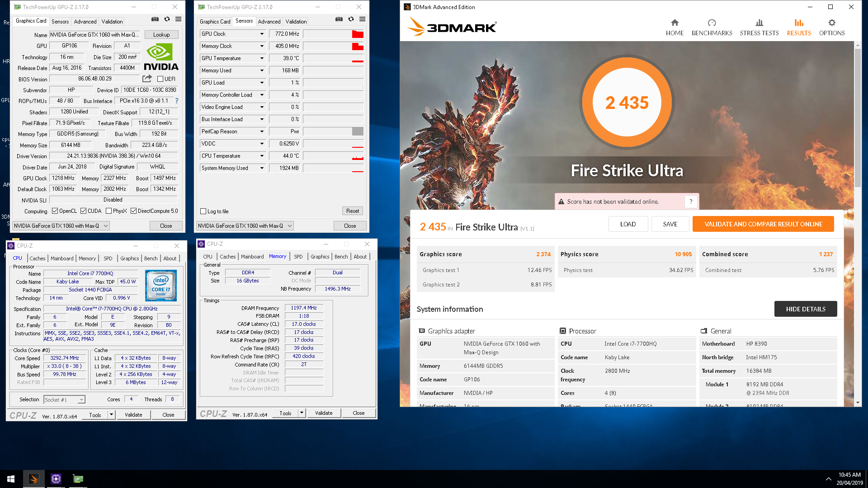Enable Log to file checkbox

coord(203,211)
